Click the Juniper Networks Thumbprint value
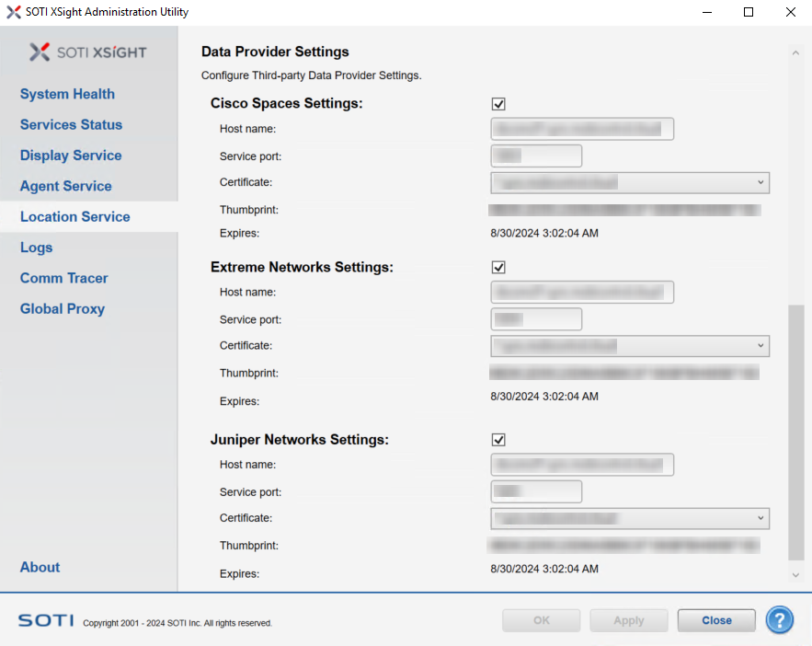 pyautogui.click(x=623, y=545)
